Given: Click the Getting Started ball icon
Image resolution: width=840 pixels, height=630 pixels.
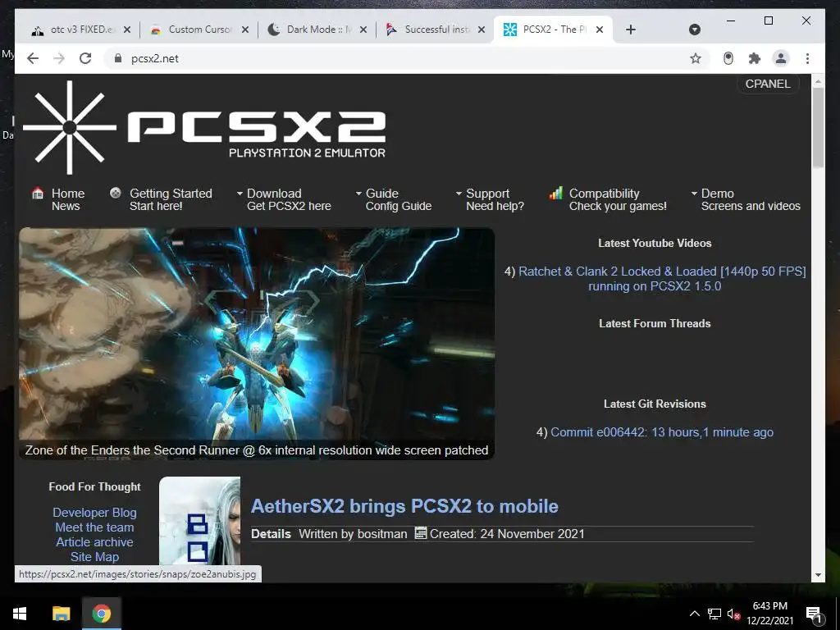Looking at the screenshot, I should pos(115,193).
